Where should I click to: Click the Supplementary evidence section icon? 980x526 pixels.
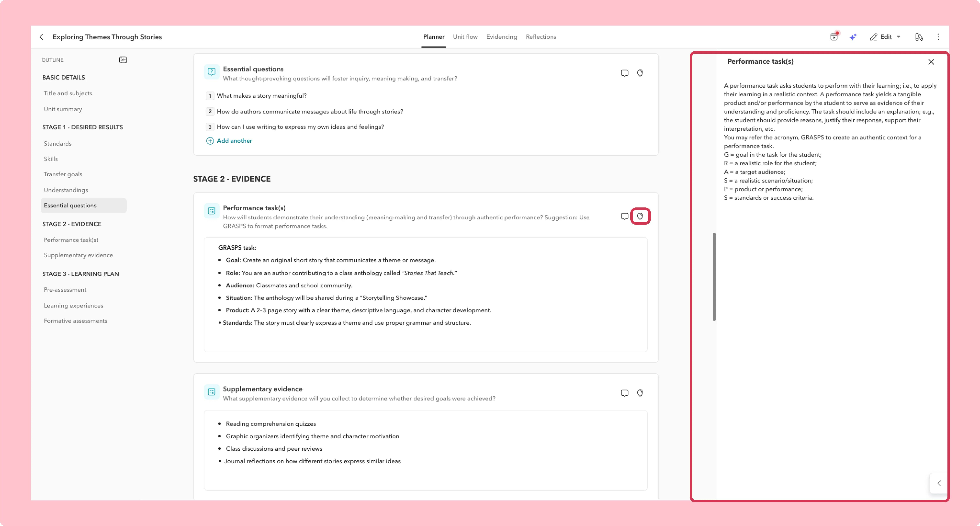(212, 392)
